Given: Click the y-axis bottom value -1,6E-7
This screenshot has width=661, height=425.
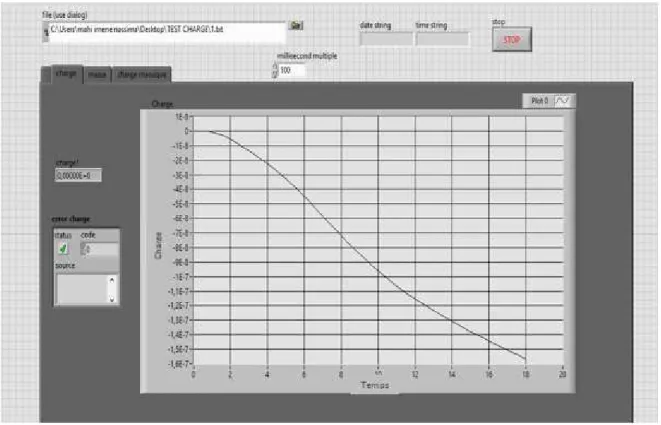Looking at the screenshot, I should (178, 363).
